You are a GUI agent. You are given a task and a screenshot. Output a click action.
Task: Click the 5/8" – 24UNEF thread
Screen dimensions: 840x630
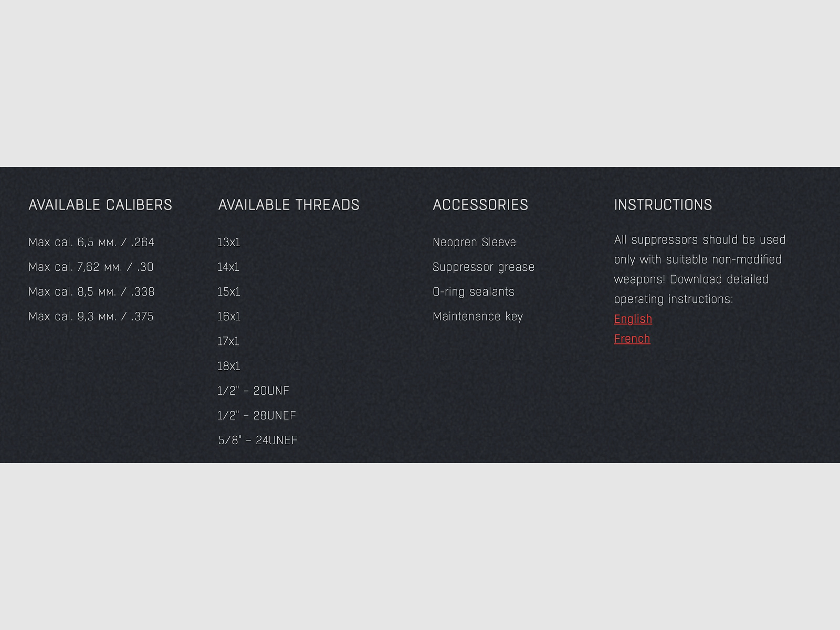[258, 440]
